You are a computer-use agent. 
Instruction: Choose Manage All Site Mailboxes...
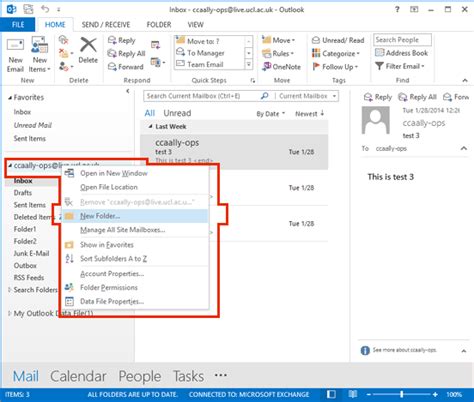point(135,230)
